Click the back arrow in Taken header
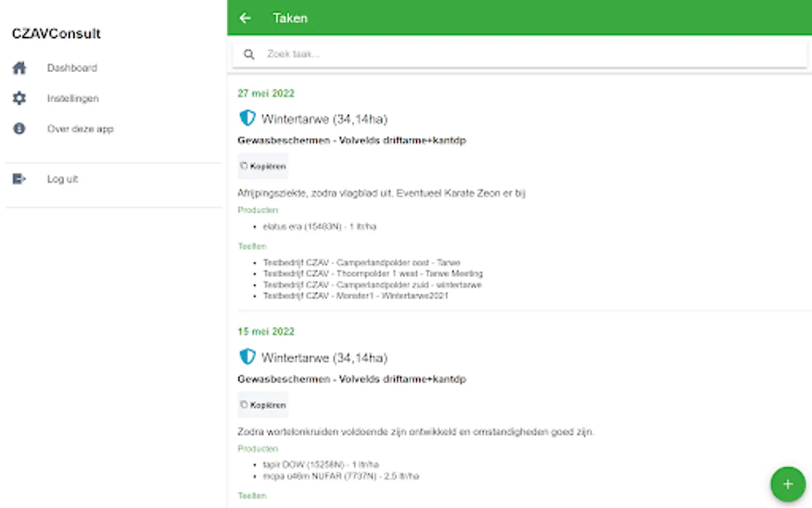This screenshot has height=508, width=812. [x=245, y=18]
